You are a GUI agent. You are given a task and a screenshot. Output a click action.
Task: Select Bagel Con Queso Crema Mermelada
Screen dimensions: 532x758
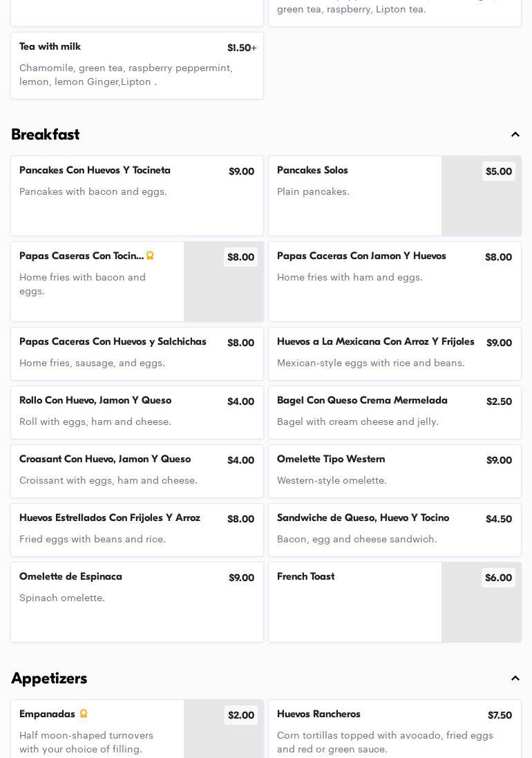pos(395,413)
